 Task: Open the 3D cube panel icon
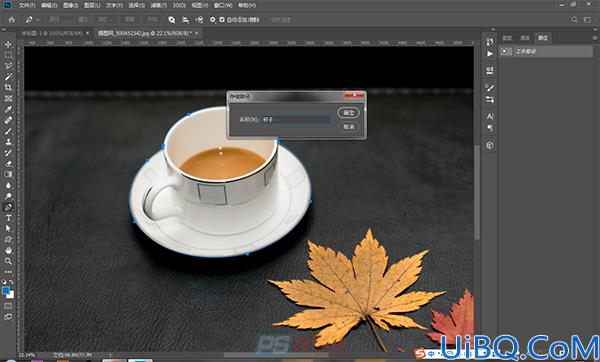[490, 145]
